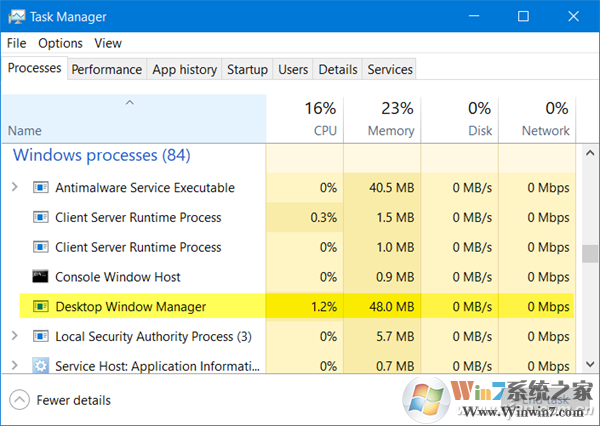Click the Service Host gear icon
The height and width of the screenshot is (426, 600).
tap(41, 366)
